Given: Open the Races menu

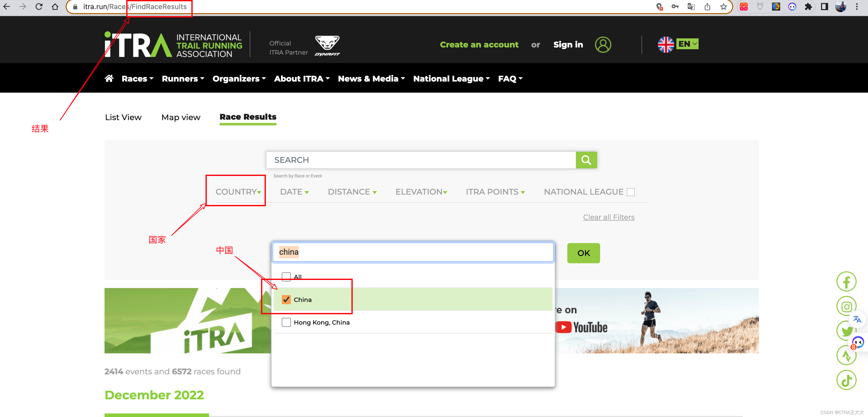Looking at the screenshot, I should pos(138,79).
